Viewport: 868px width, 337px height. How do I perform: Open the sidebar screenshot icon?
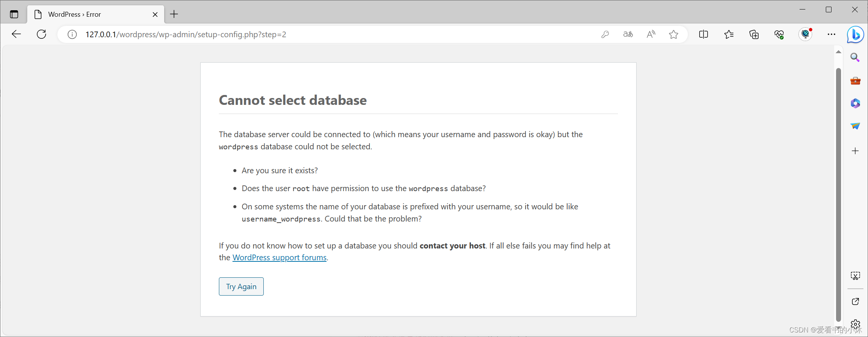click(x=855, y=276)
